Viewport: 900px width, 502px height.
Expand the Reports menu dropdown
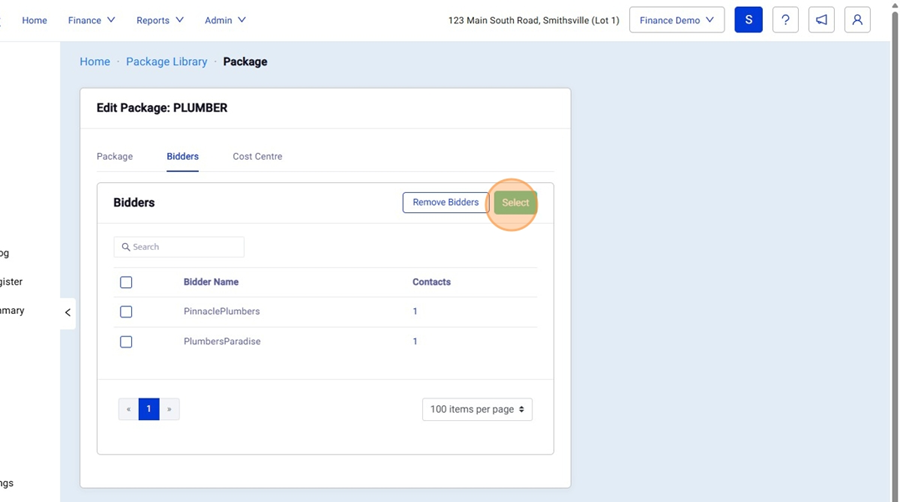pos(160,20)
